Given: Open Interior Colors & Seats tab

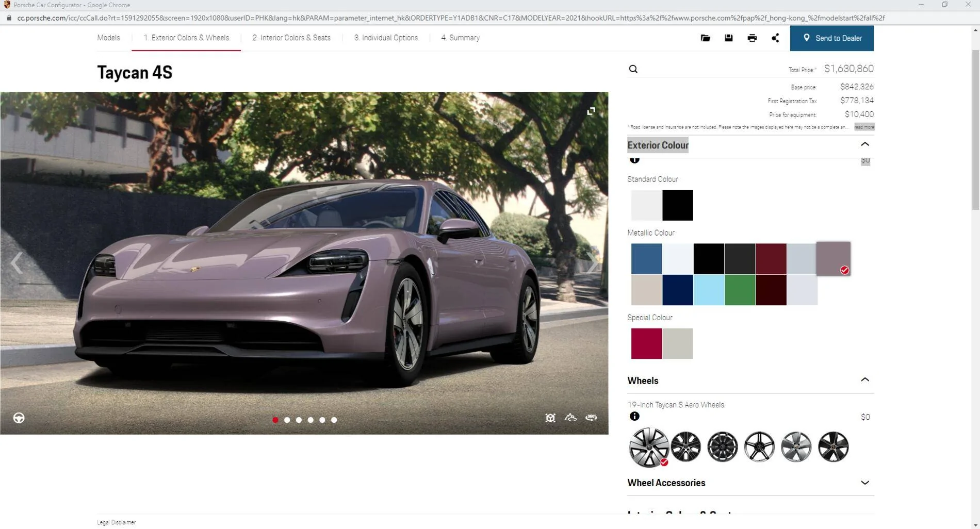Looking at the screenshot, I should tap(291, 38).
